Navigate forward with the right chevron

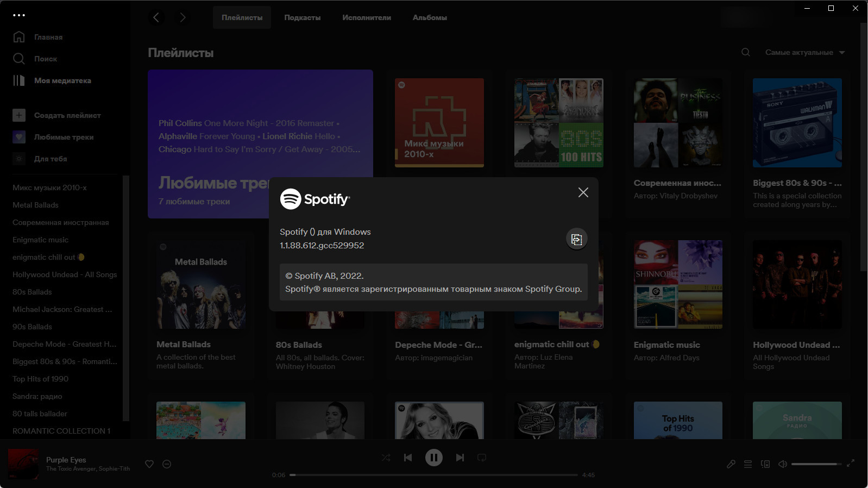click(183, 17)
